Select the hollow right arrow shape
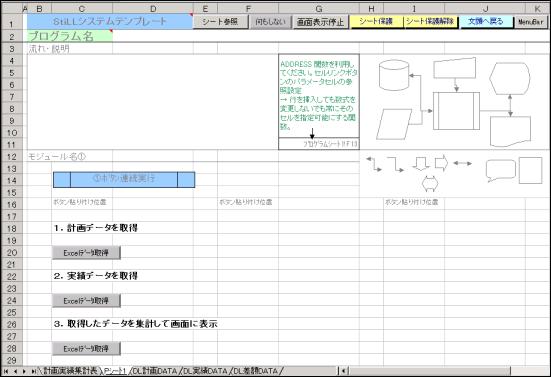The height and width of the screenshot is (377, 551). [441, 163]
